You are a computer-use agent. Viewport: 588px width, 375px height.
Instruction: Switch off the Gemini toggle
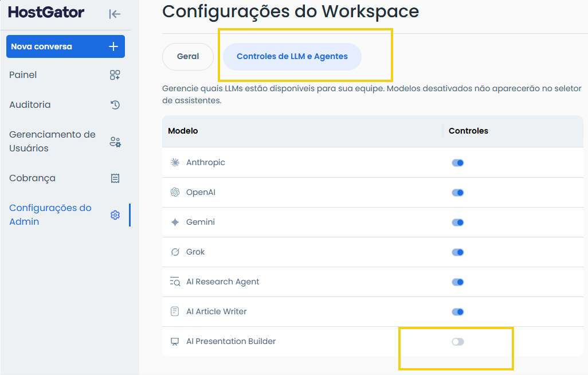pos(457,222)
